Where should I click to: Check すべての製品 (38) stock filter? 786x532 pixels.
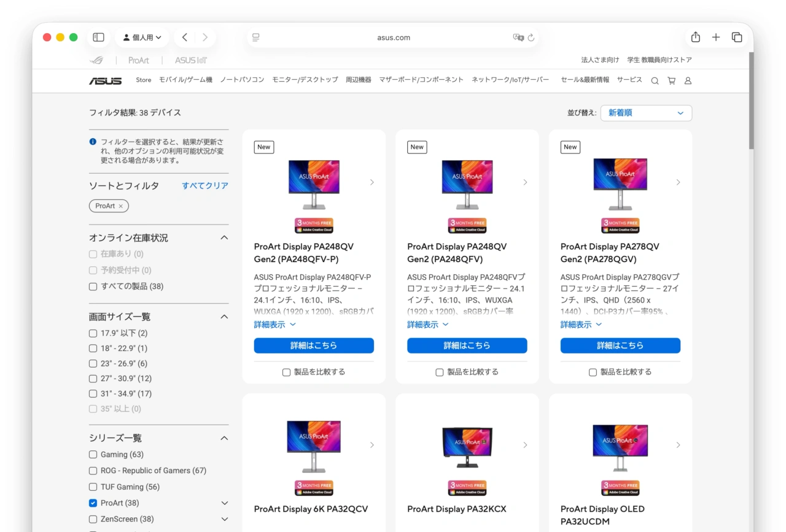pyautogui.click(x=93, y=286)
